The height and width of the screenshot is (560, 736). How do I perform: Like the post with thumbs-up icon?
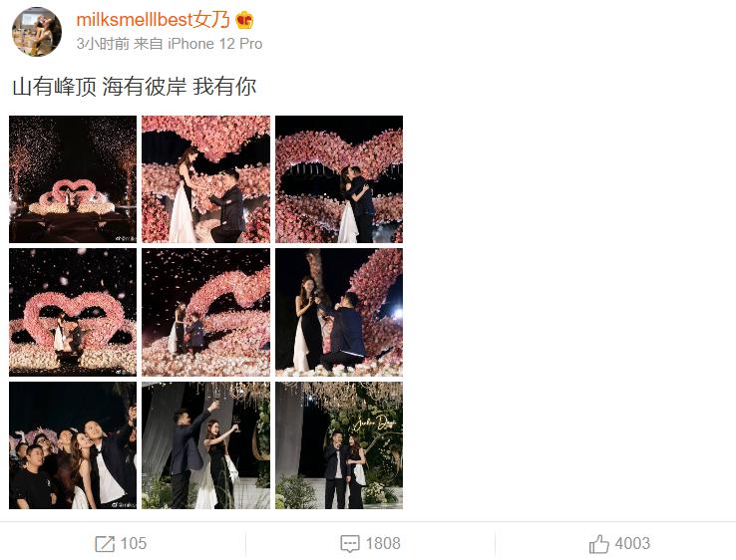click(x=599, y=544)
